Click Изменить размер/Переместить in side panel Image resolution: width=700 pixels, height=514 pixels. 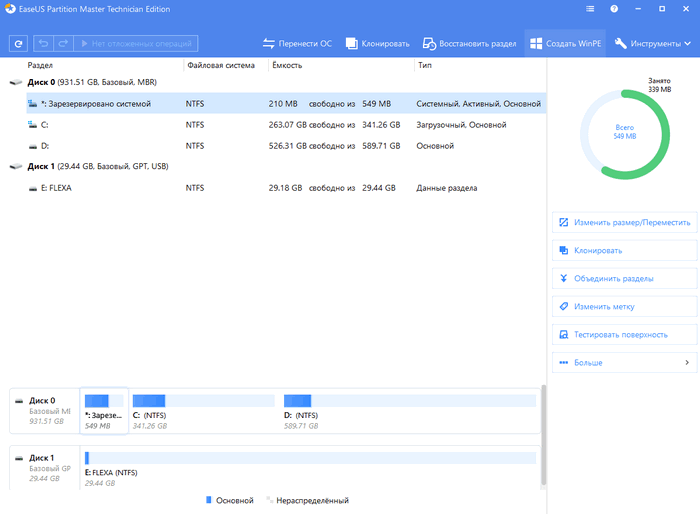pyautogui.click(x=625, y=222)
